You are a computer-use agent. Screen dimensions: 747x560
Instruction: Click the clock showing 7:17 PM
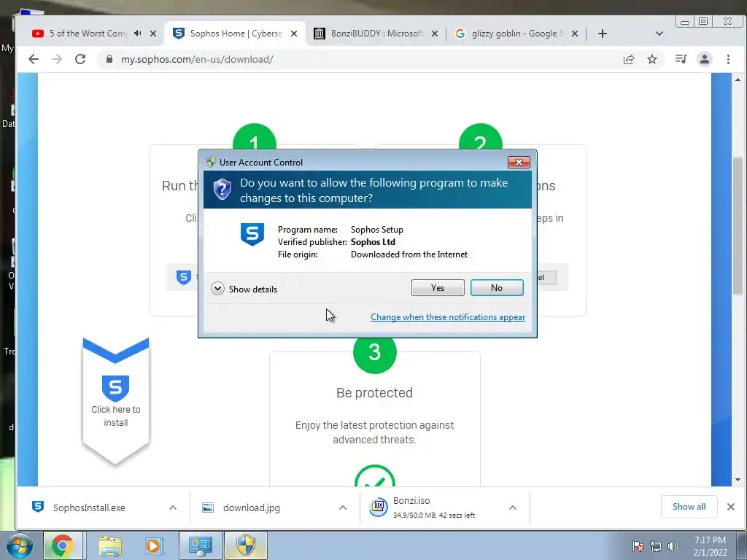click(x=710, y=540)
